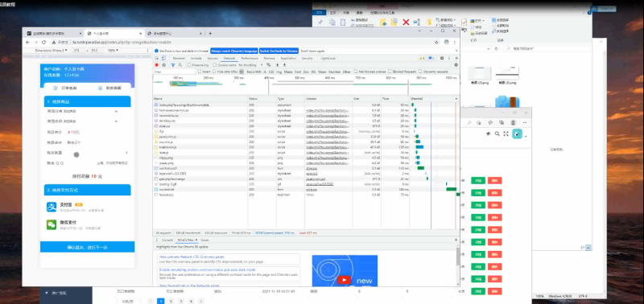Viewport: 644px width, 304px height.
Task: Open the device toolbar three-dot menu
Action: 148,50
